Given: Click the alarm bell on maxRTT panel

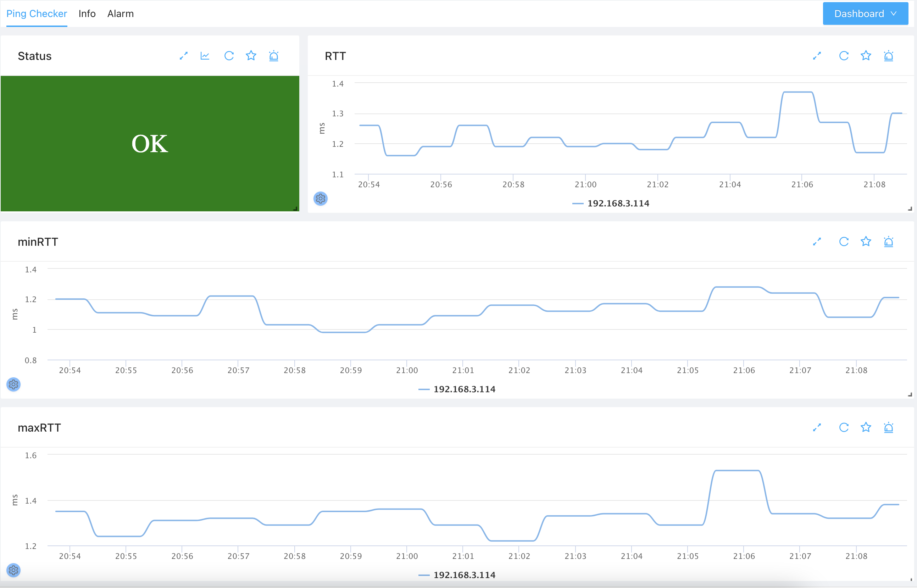Looking at the screenshot, I should coord(888,428).
